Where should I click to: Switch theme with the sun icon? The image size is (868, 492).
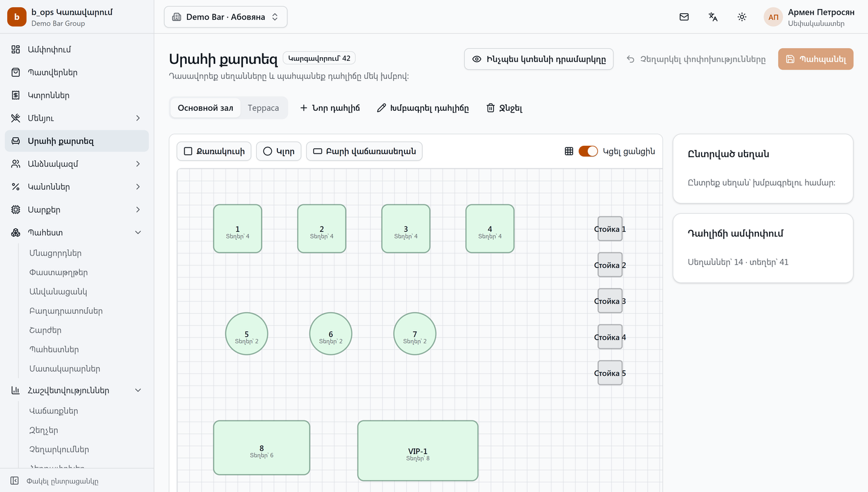coord(742,17)
